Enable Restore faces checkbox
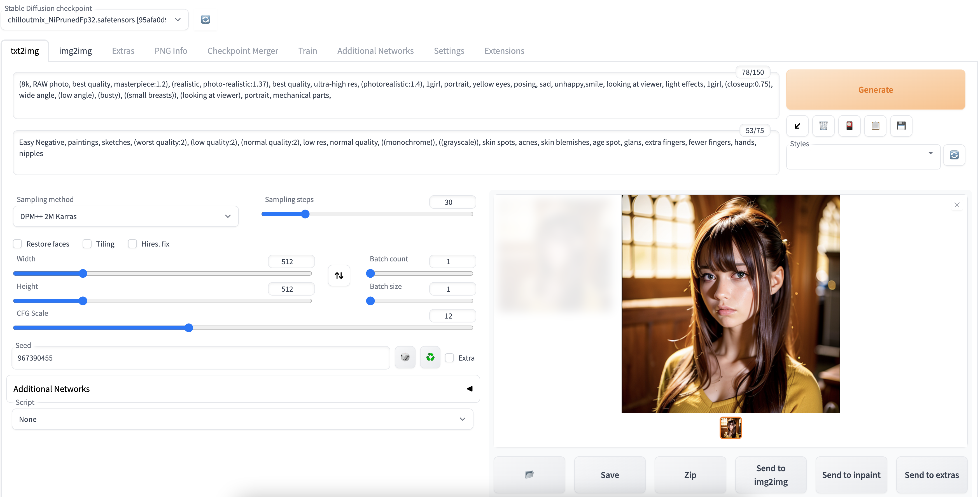 click(x=17, y=244)
